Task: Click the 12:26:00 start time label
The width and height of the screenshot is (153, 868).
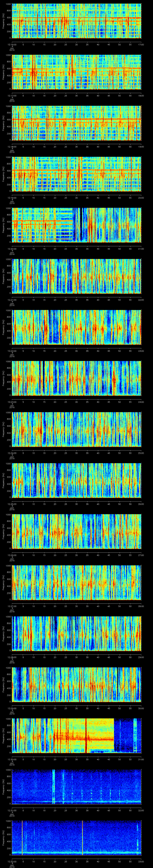Action: [x=12, y=555]
